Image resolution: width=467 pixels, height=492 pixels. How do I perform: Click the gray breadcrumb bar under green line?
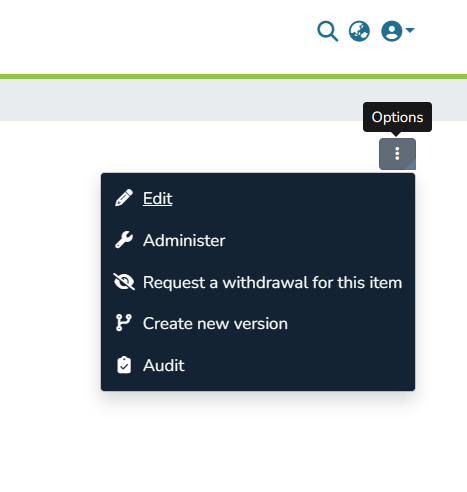[180, 100]
